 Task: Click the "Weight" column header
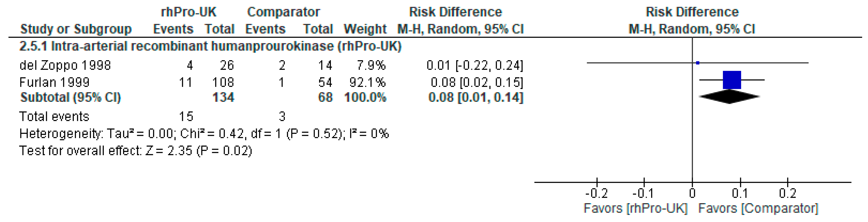pyautogui.click(x=365, y=29)
